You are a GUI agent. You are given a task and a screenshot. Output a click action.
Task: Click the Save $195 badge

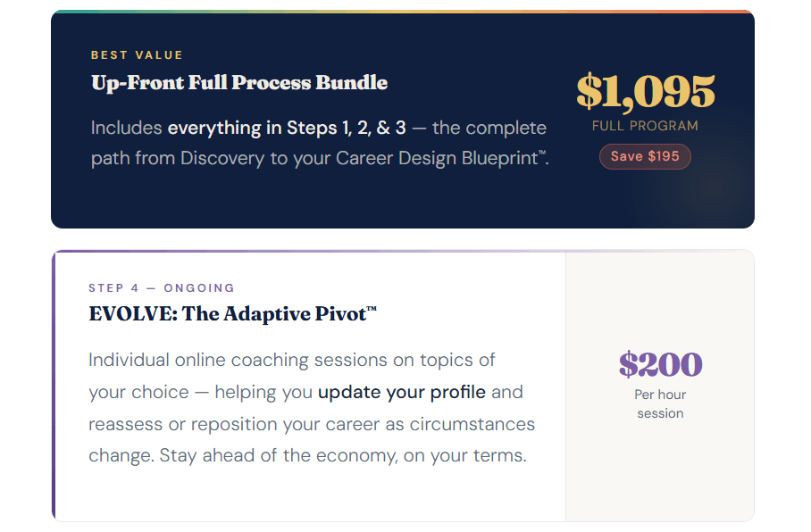point(645,156)
